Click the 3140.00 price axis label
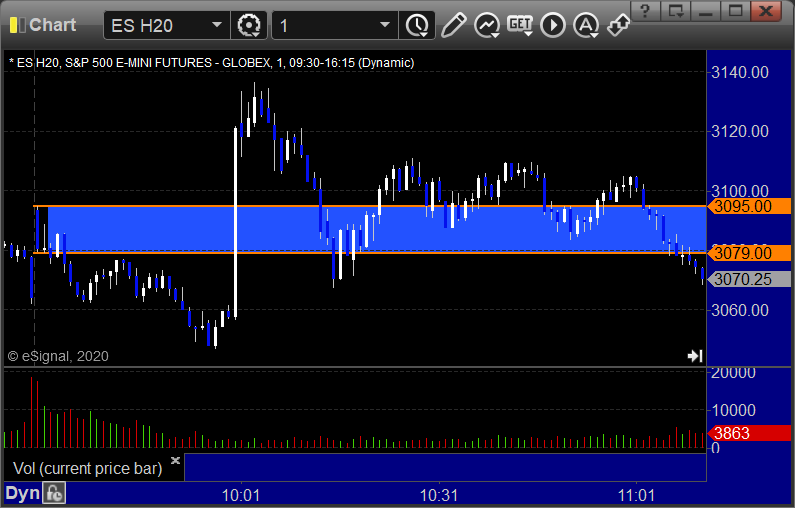795x508 pixels. pos(740,72)
